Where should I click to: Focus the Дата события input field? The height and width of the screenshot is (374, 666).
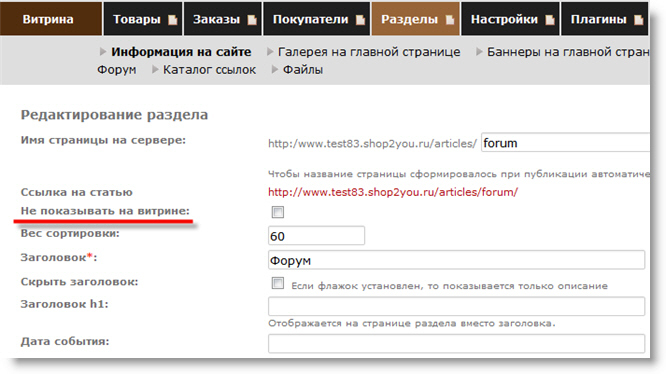[457, 343]
